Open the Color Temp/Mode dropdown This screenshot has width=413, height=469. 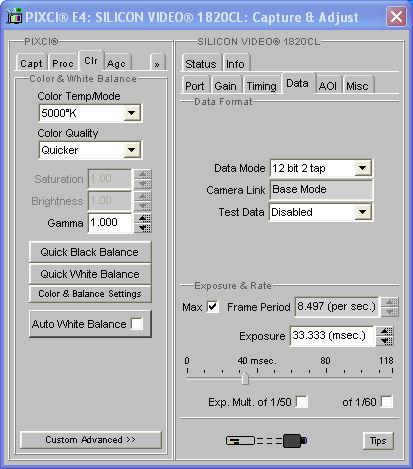132,113
